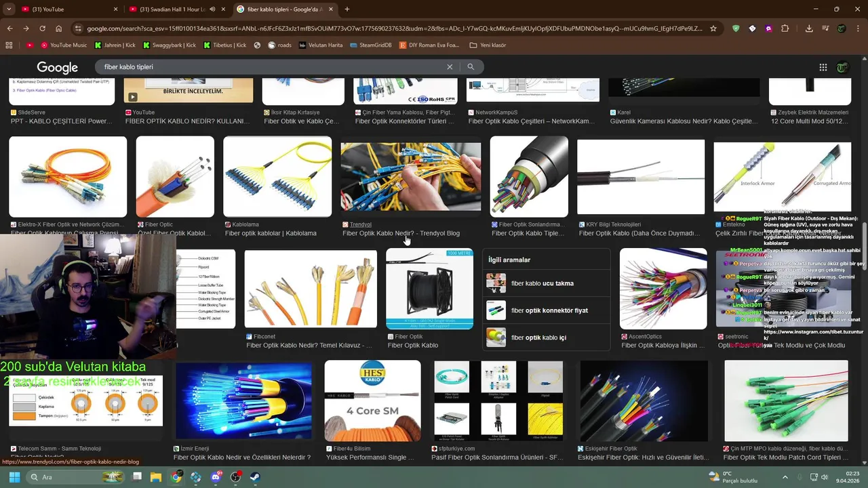Open the İzmir Enerji glowing blue fibers image
Screen dimensions: 868x488
pyautogui.click(x=243, y=401)
